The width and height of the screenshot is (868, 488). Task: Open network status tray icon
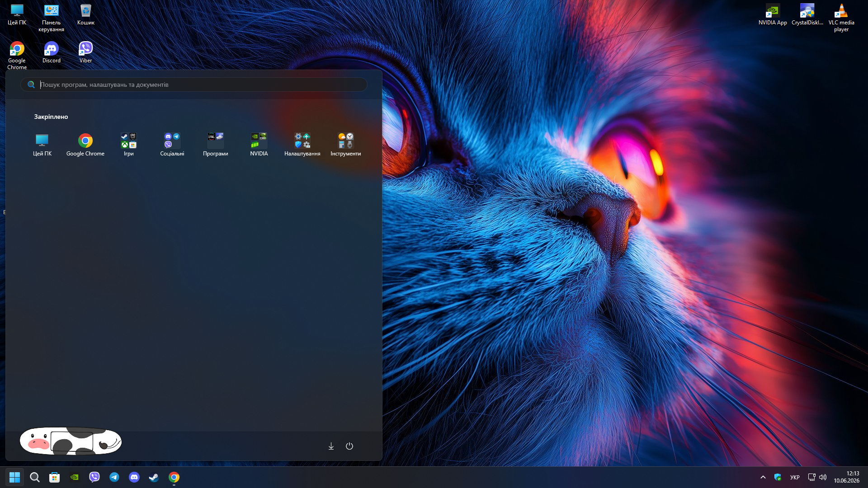(x=811, y=477)
